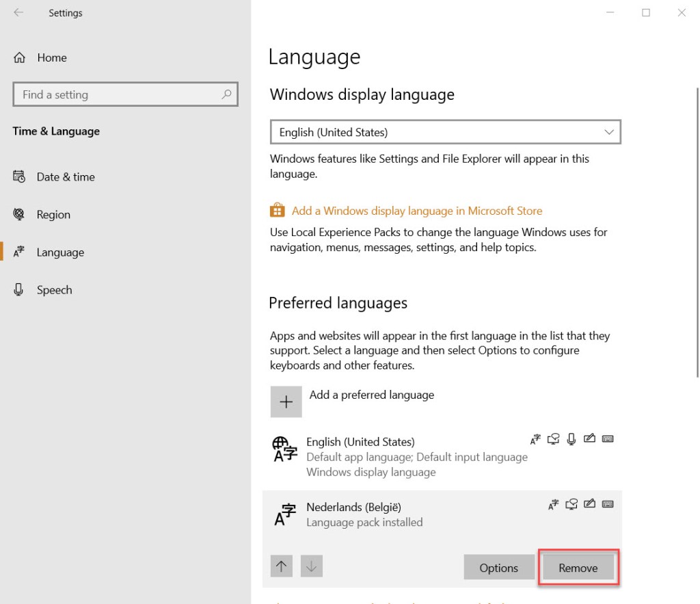Move Nederlands up with the up arrow
This screenshot has height=604, width=700.
coord(282,566)
